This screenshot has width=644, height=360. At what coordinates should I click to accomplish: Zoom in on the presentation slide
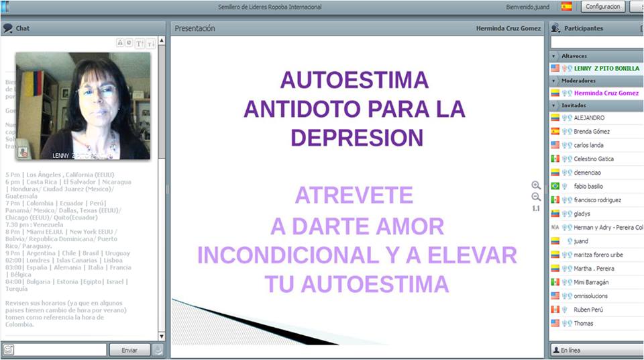pyautogui.click(x=535, y=185)
